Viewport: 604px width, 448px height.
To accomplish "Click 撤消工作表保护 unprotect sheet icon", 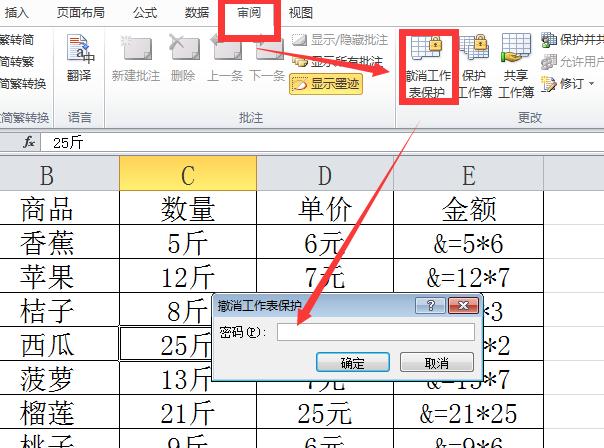I will click(428, 66).
